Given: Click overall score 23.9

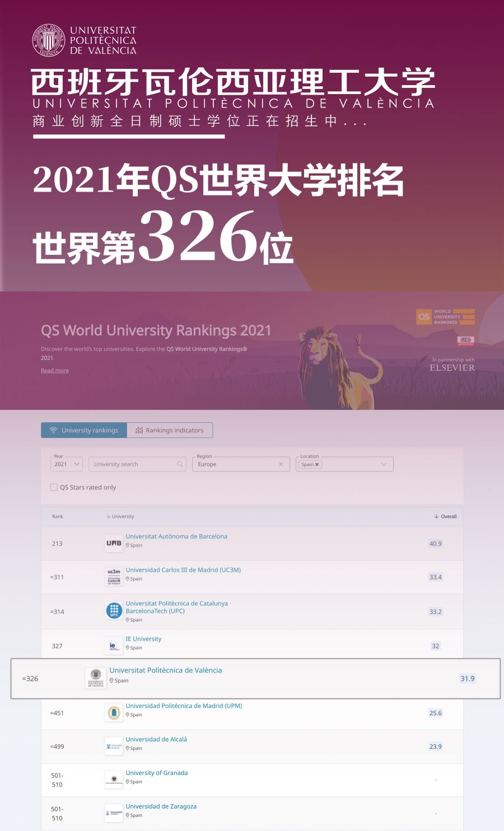Looking at the screenshot, I should click(x=436, y=746).
